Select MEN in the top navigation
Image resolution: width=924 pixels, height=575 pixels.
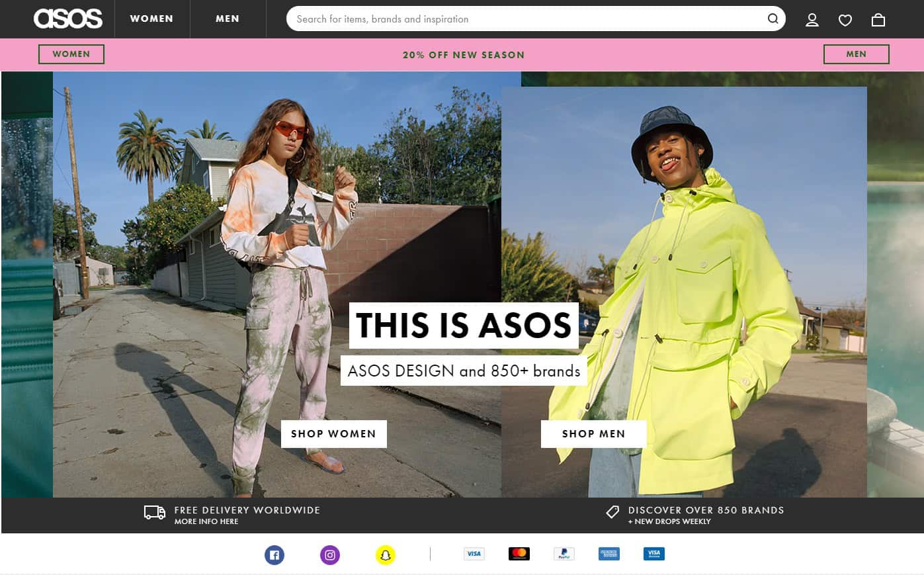228,19
